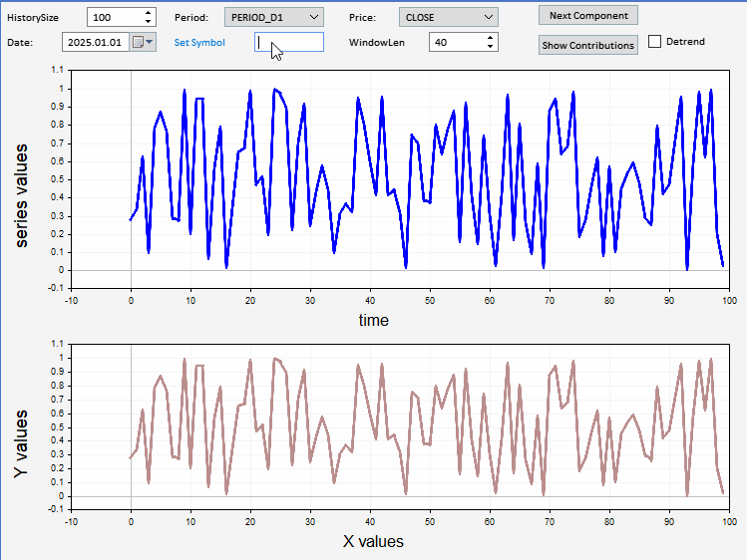Image resolution: width=747 pixels, height=560 pixels.
Task: Increment WindowLen using the up arrow
Action: tap(491, 38)
